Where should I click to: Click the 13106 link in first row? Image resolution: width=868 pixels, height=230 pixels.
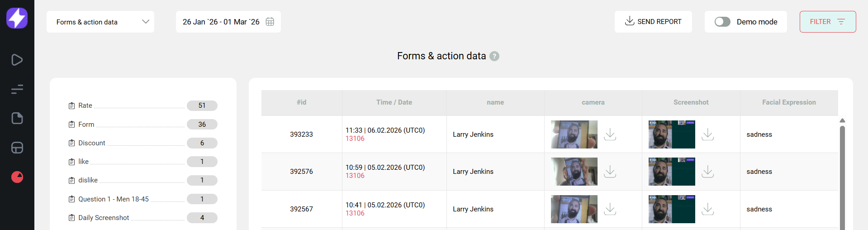(x=355, y=139)
